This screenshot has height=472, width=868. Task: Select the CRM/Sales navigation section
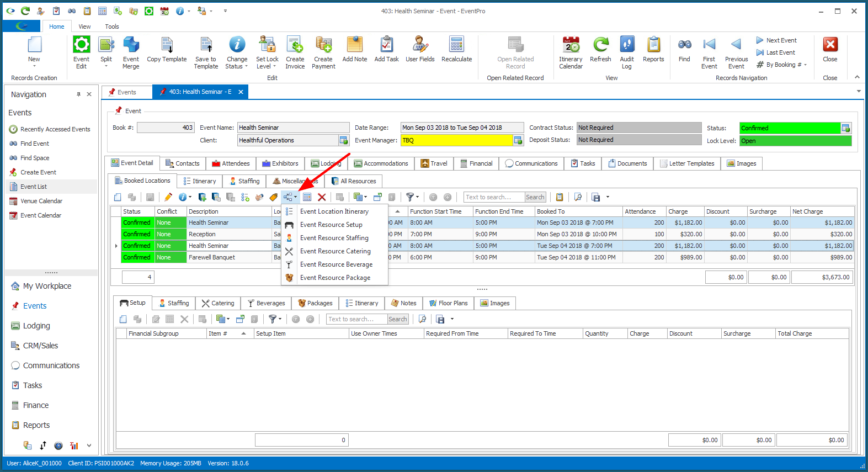(40, 346)
